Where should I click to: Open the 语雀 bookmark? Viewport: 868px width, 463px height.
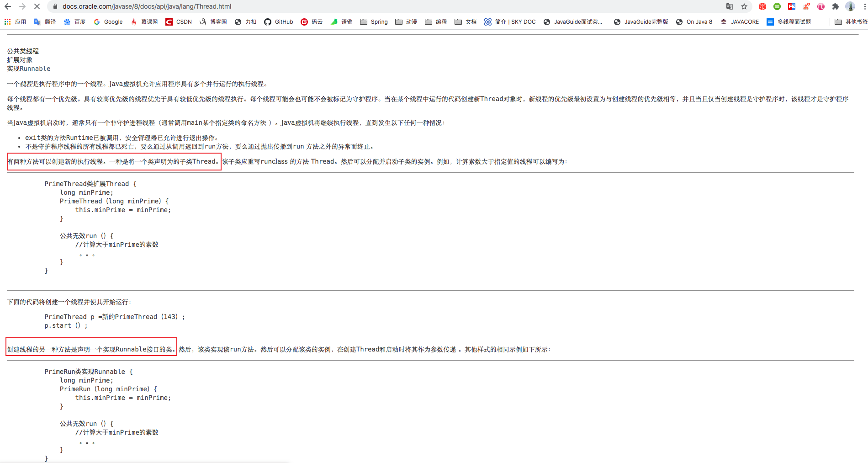(x=341, y=22)
